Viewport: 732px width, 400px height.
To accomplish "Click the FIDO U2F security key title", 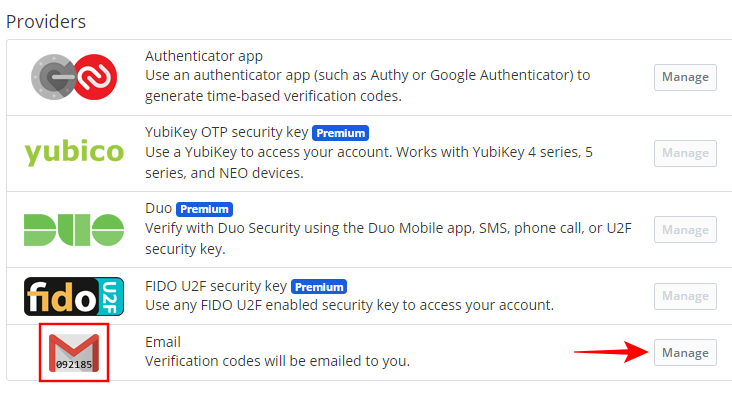I will click(x=216, y=286).
